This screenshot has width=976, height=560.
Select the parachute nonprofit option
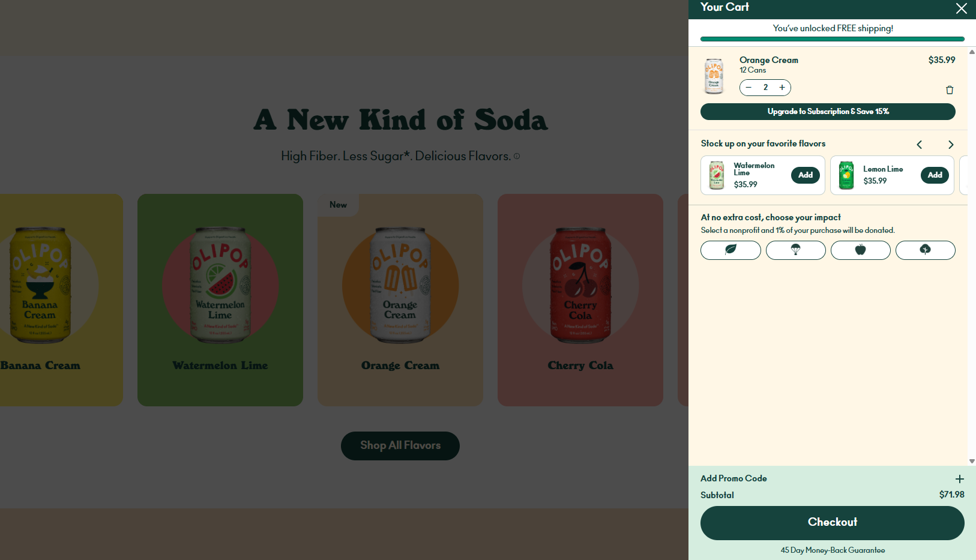pyautogui.click(x=795, y=250)
